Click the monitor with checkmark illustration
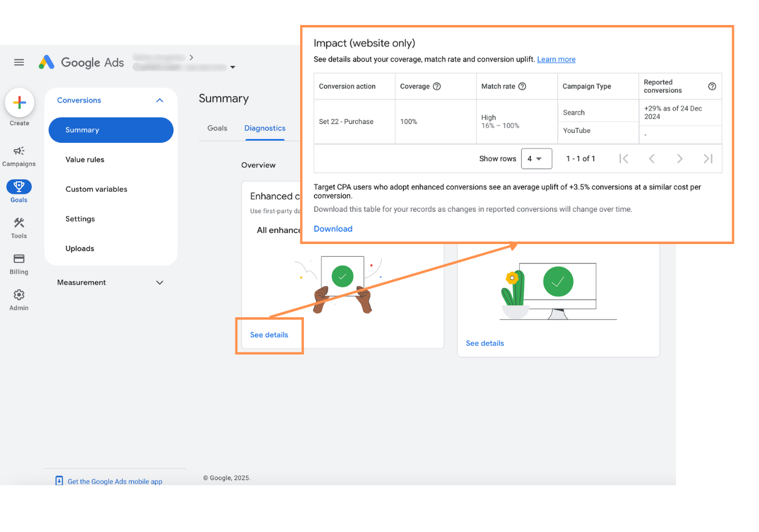 [x=558, y=292]
